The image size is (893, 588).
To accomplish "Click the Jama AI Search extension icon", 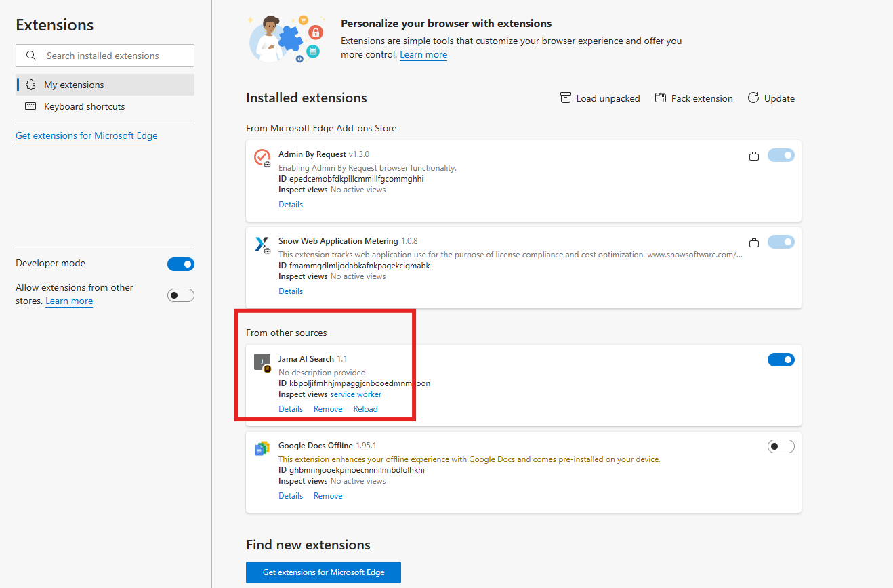I will click(262, 362).
